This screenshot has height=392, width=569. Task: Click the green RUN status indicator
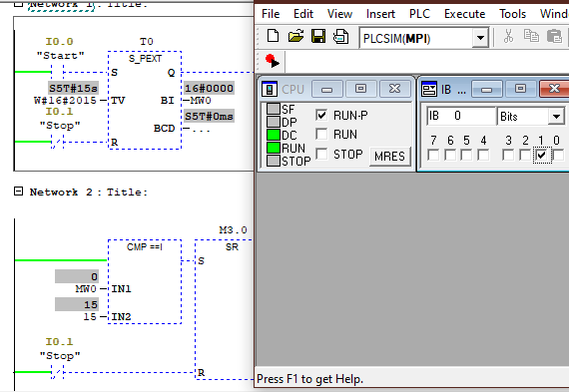274,148
